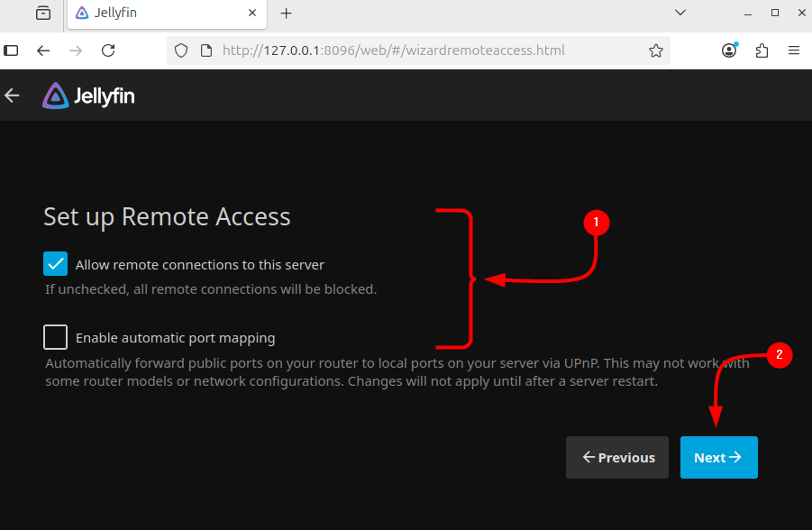Reload the page with the browser refresh icon
The height and width of the screenshot is (530, 812).
[108, 50]
